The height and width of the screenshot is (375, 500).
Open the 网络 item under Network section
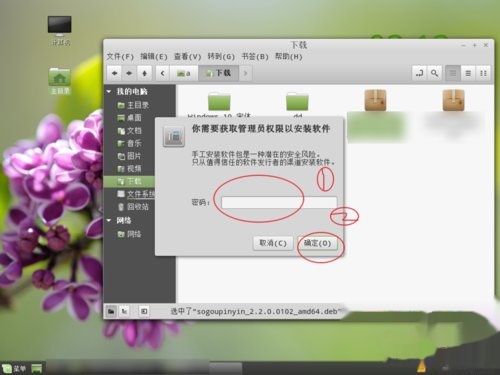click(129, 234)
